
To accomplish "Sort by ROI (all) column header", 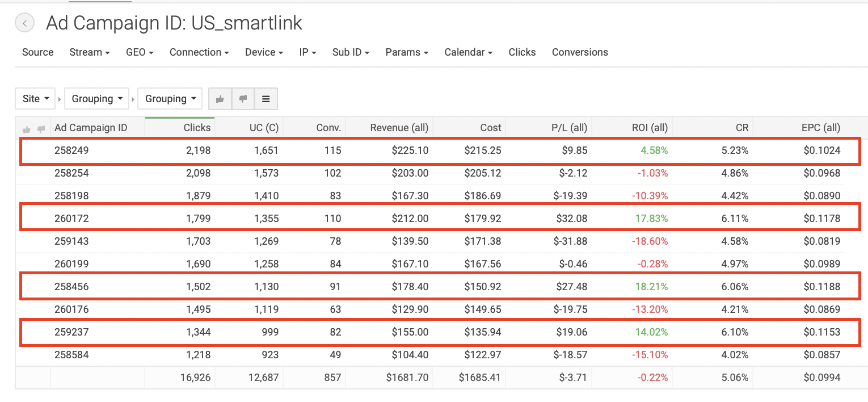I will pos(650,128).
